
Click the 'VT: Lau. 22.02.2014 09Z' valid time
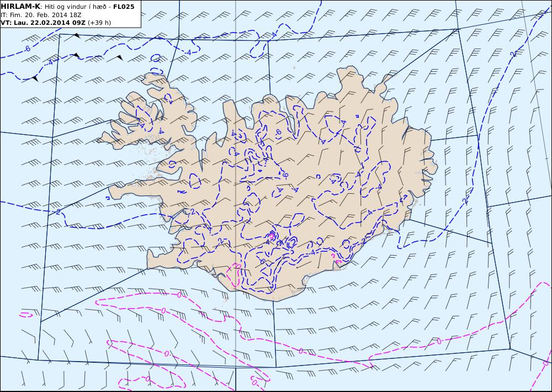(43, 23)
